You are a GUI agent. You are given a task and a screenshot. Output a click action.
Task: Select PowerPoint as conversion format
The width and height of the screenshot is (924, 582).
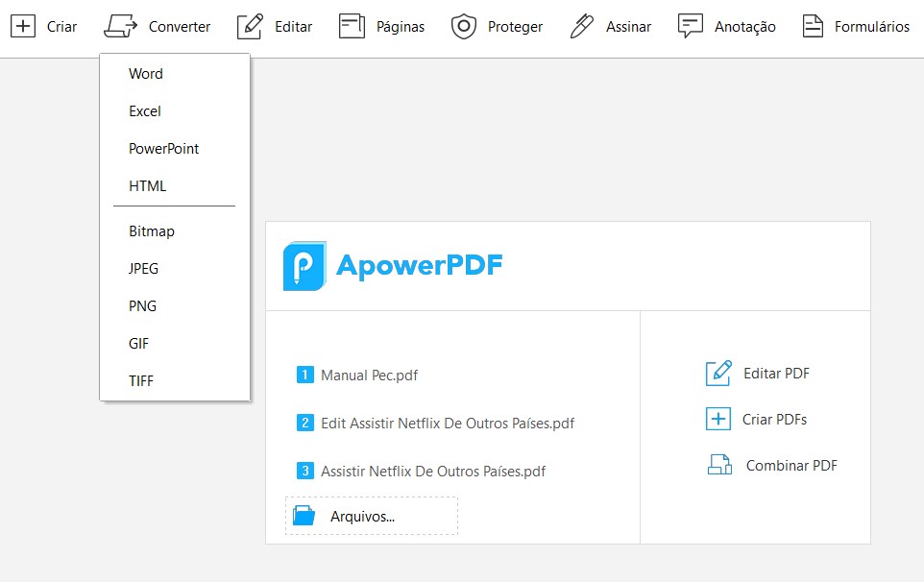point(162,148)
